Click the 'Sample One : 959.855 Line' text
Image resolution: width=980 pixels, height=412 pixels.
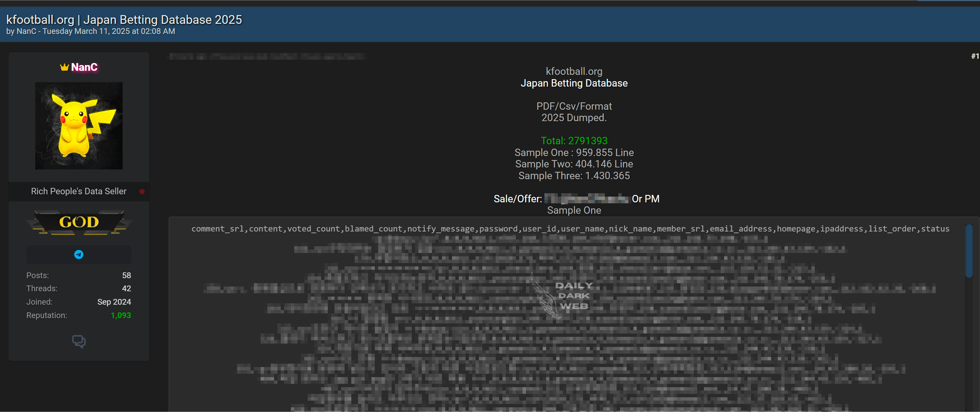click(574, 152)
